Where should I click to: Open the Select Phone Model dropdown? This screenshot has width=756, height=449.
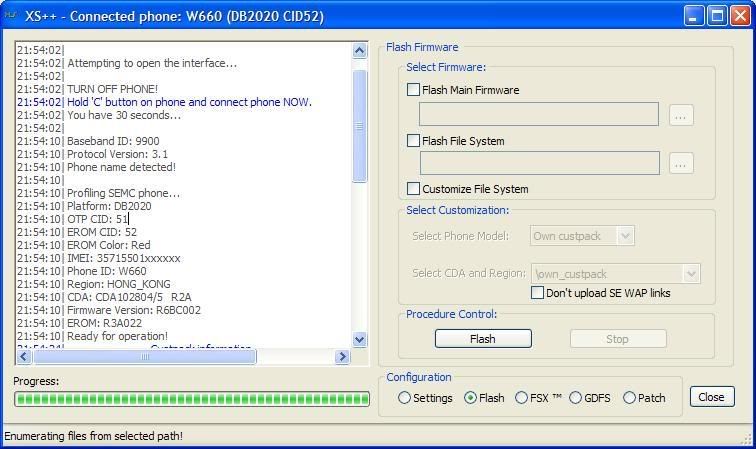(625, 236)
